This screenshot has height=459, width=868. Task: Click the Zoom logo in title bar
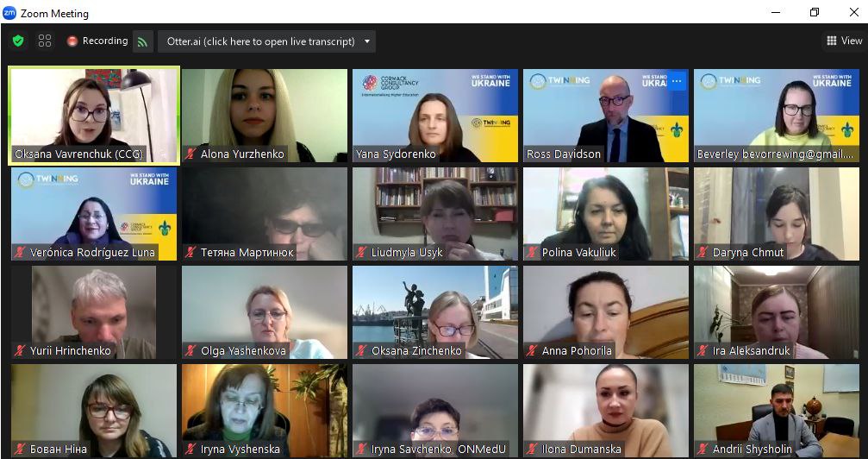[9, 13]
